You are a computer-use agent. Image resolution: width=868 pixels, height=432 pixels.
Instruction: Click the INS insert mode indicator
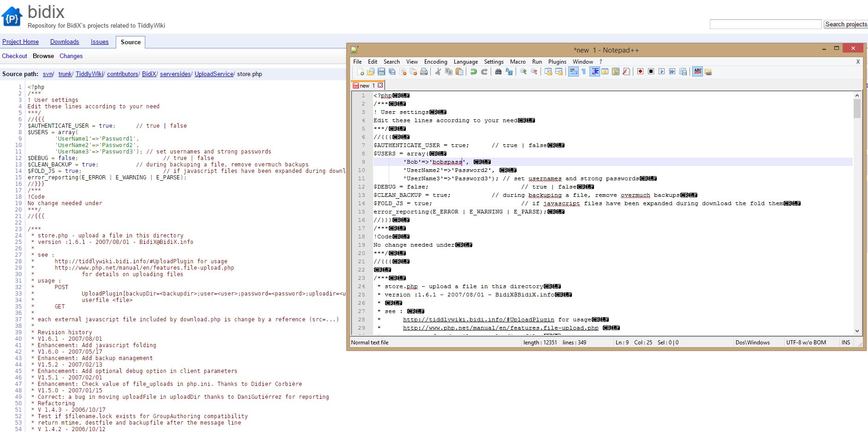click(x=846, y=343)
